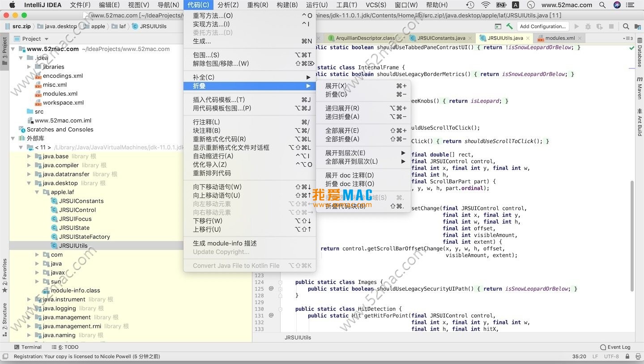Switch to the modules.xml editor tab
The height and width of the screenshot is (364, 644).
[559, 38]
